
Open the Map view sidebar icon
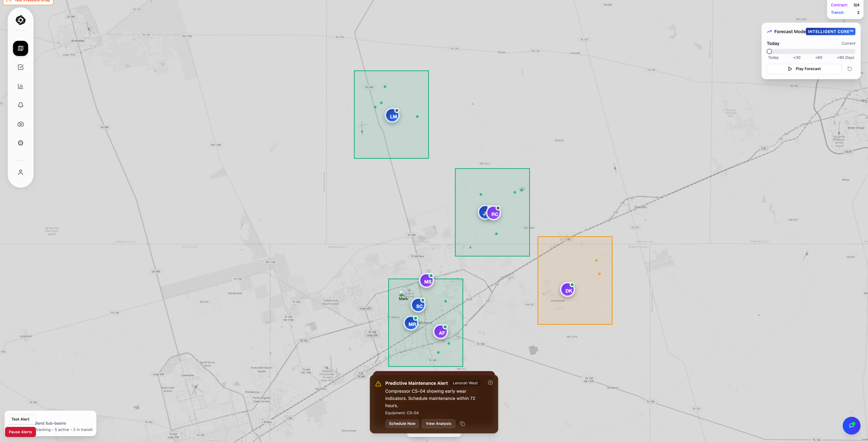click(20, 48)
